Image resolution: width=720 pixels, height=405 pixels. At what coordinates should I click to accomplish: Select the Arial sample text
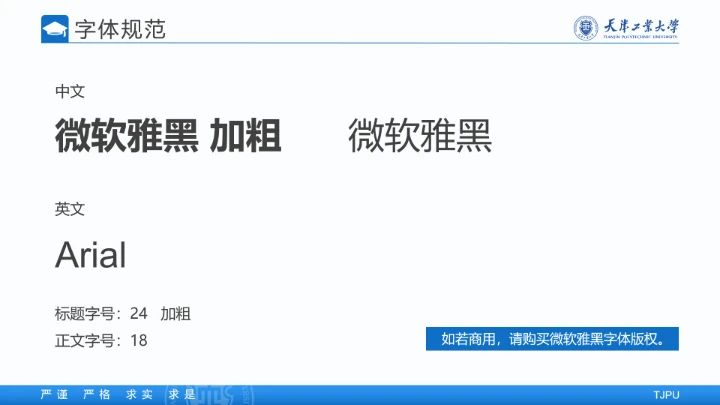tap(90, 255)
